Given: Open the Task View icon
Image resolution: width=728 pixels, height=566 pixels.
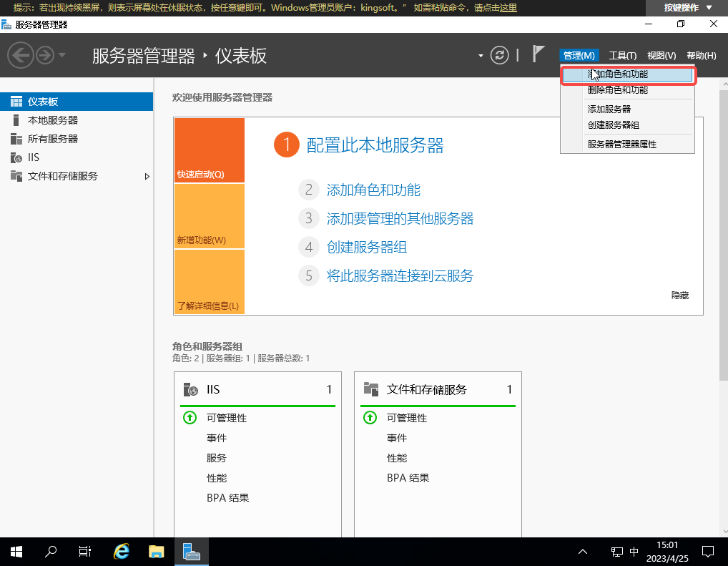Looking at the screenshot, I should [85, 551].
